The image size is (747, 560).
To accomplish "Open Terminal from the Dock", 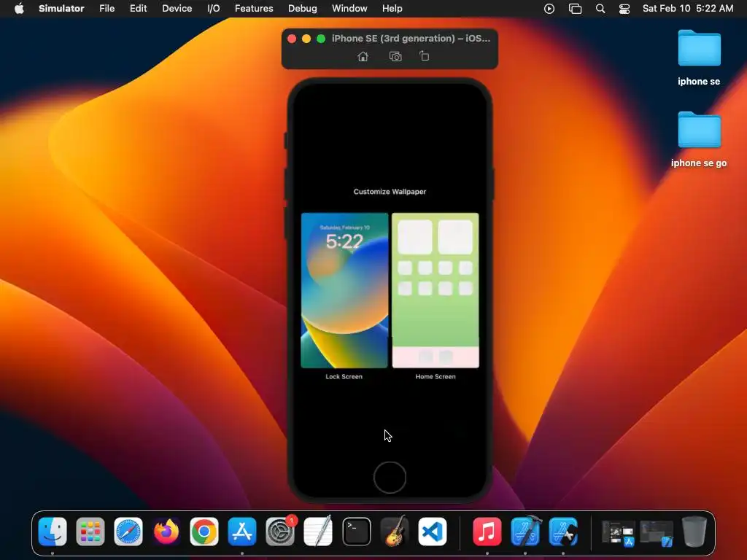I will pos(356,532).
